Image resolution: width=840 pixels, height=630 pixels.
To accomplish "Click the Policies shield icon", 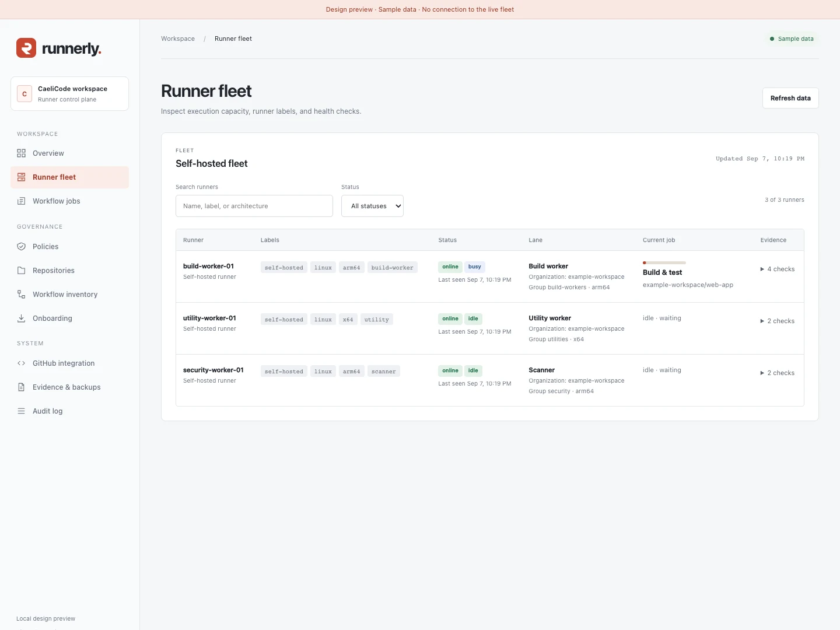I will [22, 247].
